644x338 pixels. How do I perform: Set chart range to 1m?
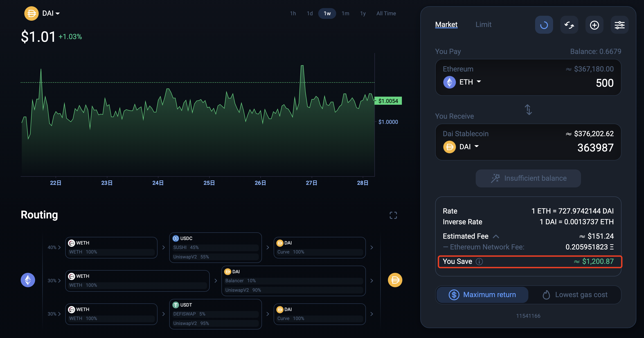tap(345, 13)
